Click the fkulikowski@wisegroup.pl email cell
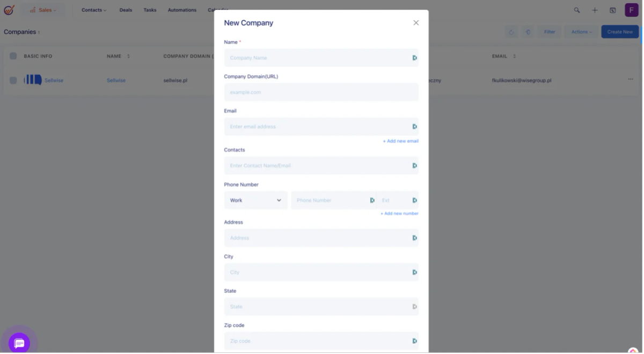 coord(522,81)
